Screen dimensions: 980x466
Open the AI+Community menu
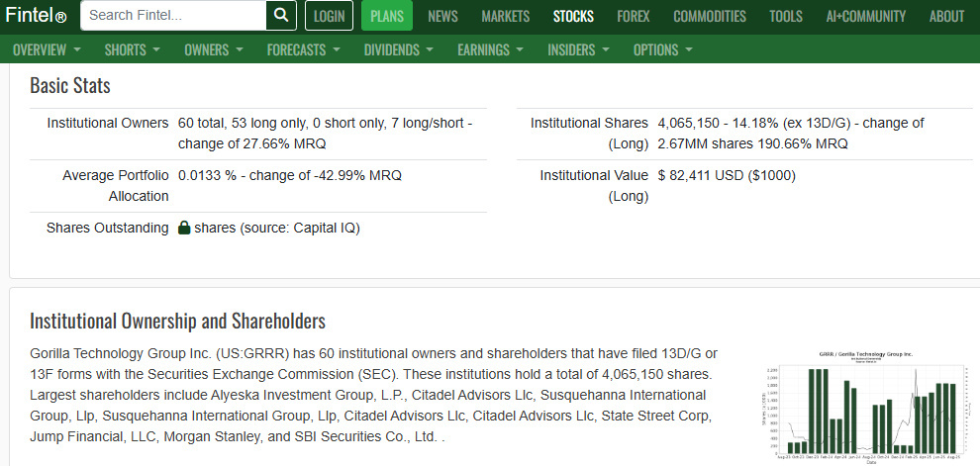[x=865, y=16]
